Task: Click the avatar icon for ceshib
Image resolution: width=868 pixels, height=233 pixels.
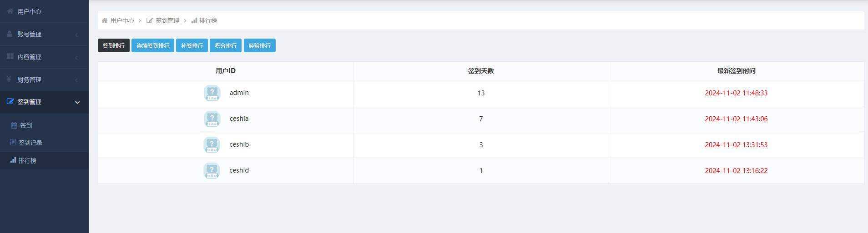Action: tap(212, 145)
